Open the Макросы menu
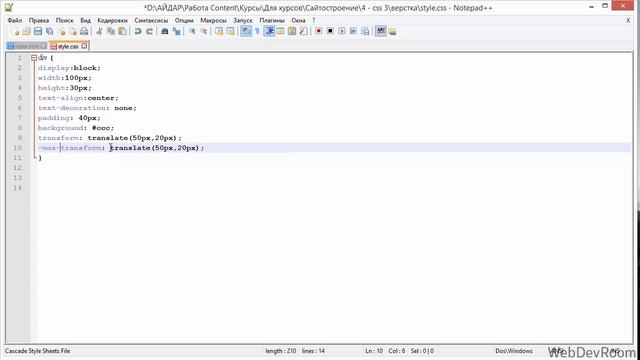This screenshot has height=360, width=640. (x=213, y=20)
